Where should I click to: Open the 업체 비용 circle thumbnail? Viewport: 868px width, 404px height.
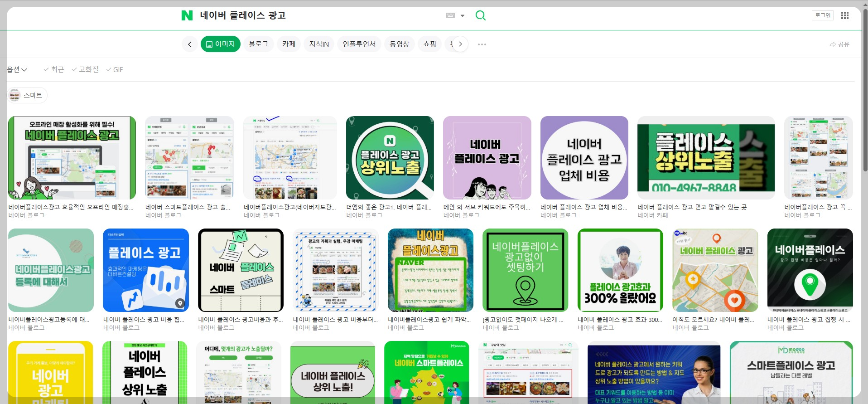[x=584, y=158]
